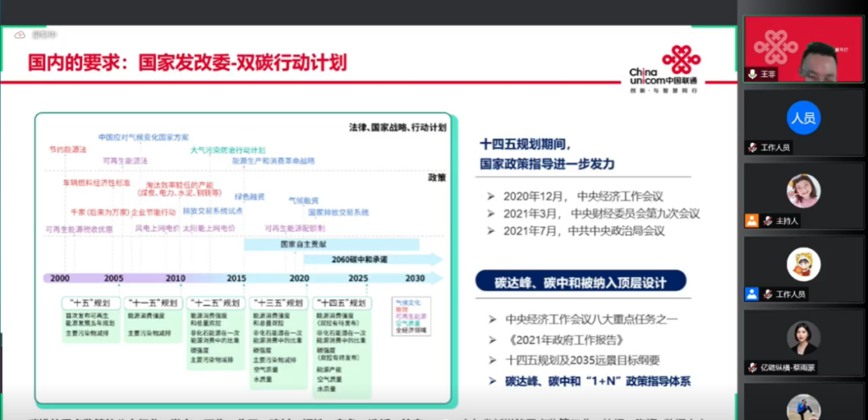Click the microphone icon beside 王非
The image size is (868, 420).
tap(751, 74)
